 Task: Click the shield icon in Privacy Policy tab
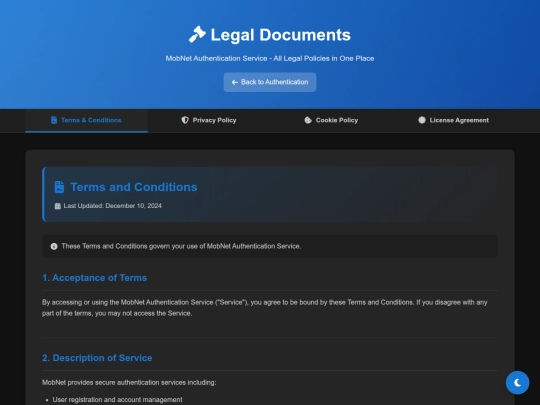(x=185, y=120)
